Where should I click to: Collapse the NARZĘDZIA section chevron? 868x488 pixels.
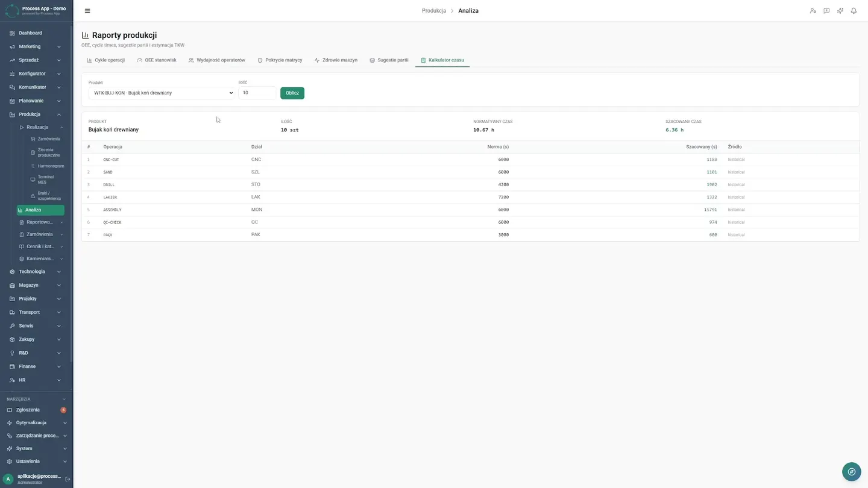64,399
